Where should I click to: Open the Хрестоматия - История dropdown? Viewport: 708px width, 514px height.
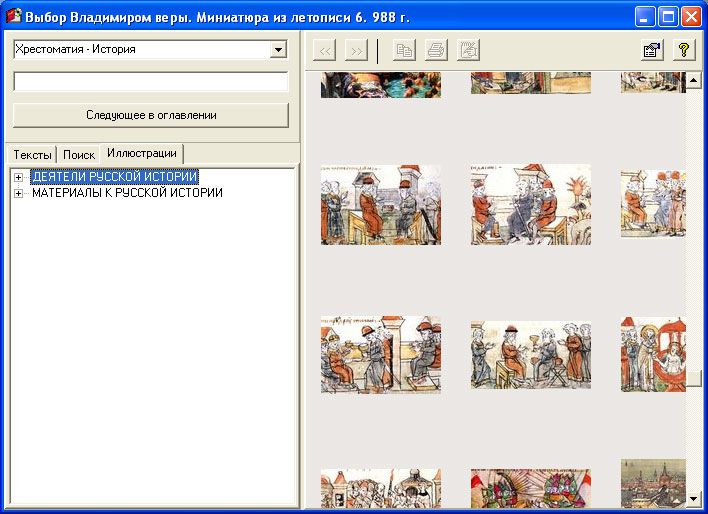point(278,49)
